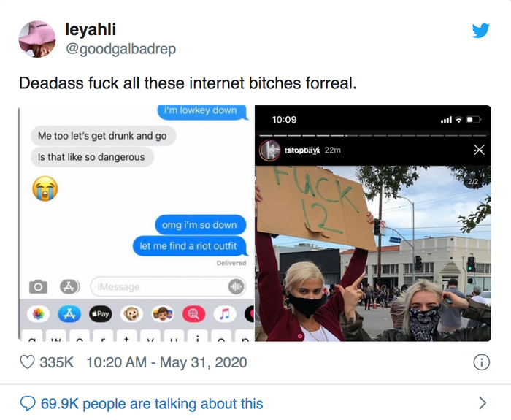Open leyahli profile avatar
The height and width of the screenshot is (420, 511).
[37, 39]
